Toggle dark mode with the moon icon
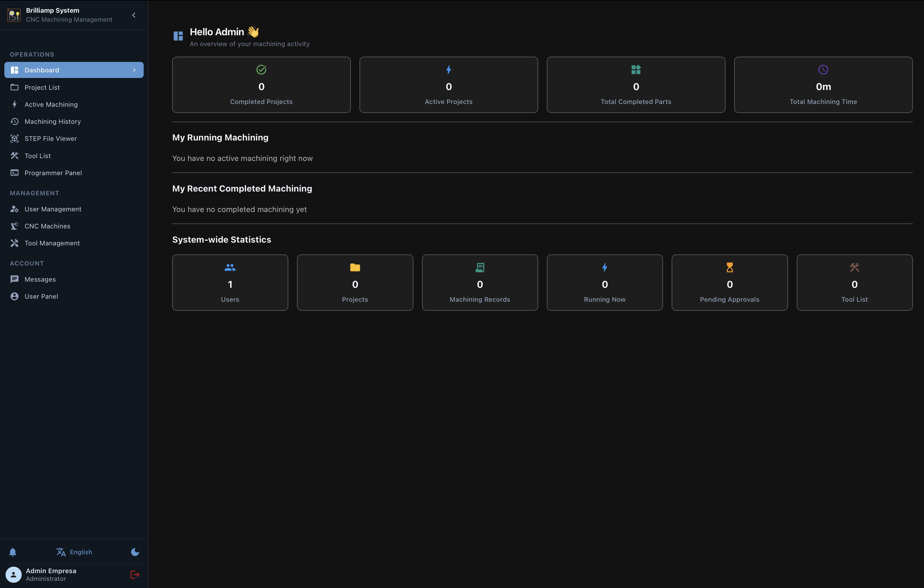 135,551
